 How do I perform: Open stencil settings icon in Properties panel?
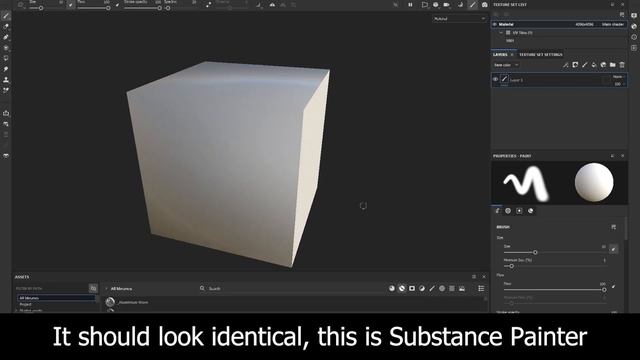519,211
